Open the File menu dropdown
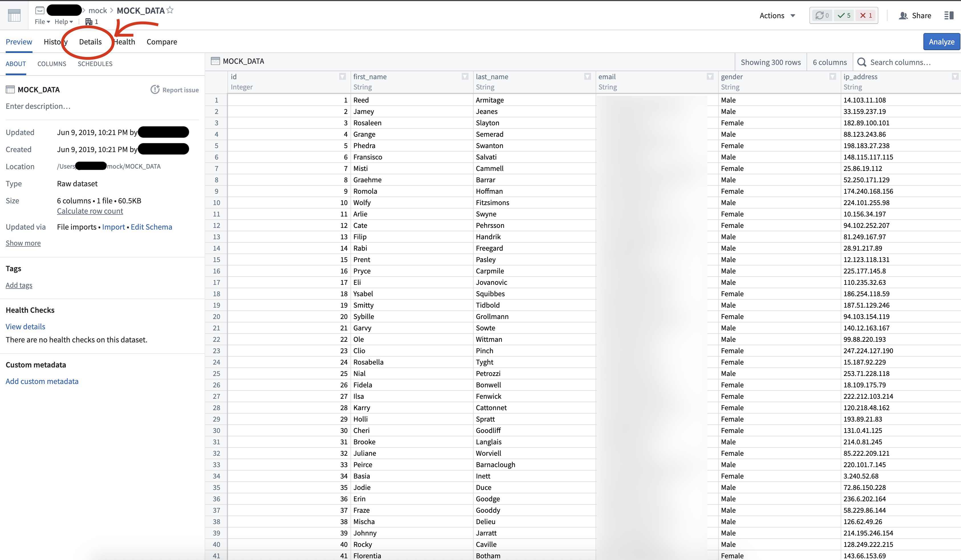The image size is (961, 560). click(42, 22)
